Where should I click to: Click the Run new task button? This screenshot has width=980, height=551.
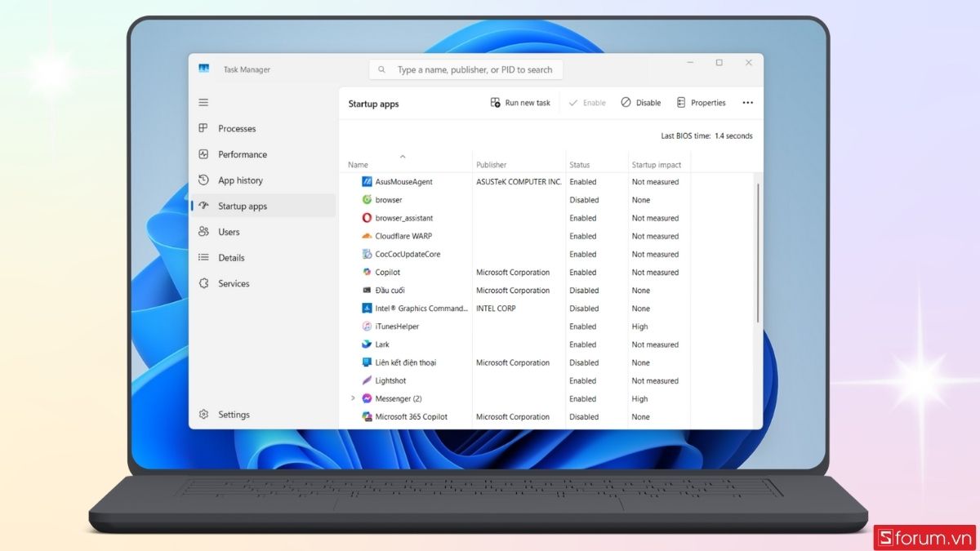pos(520,103)
